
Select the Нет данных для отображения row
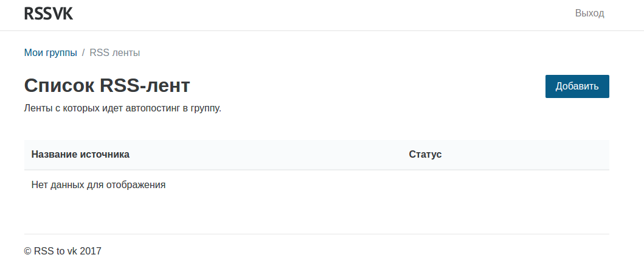99,184
